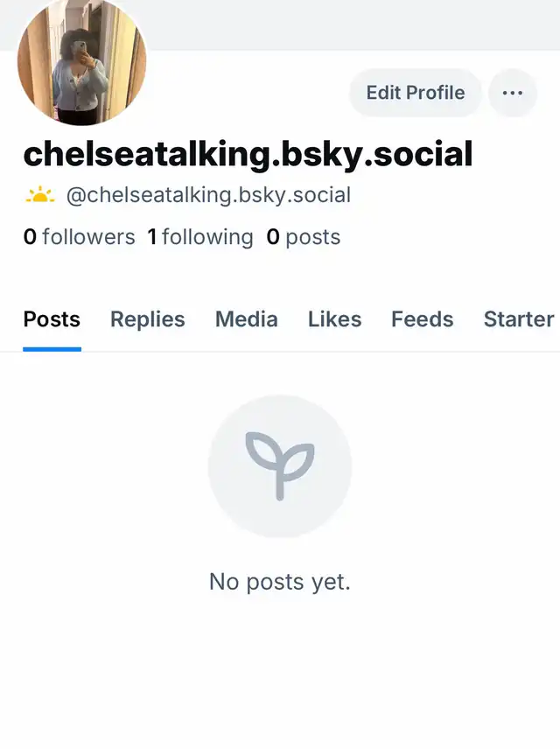Switch to the Media tab
This screenshot has width=560, height=749.
(247, 319)
